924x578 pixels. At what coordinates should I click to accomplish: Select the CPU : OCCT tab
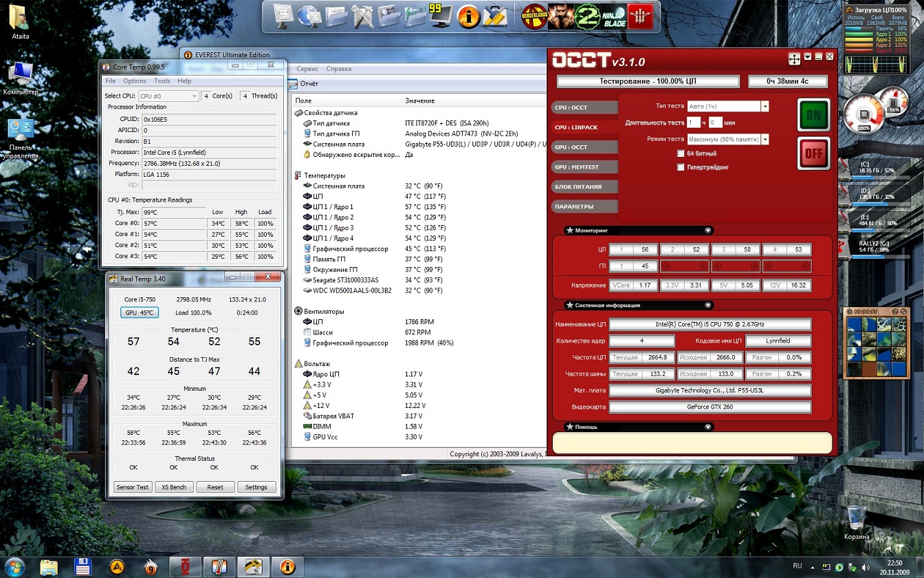584,107
